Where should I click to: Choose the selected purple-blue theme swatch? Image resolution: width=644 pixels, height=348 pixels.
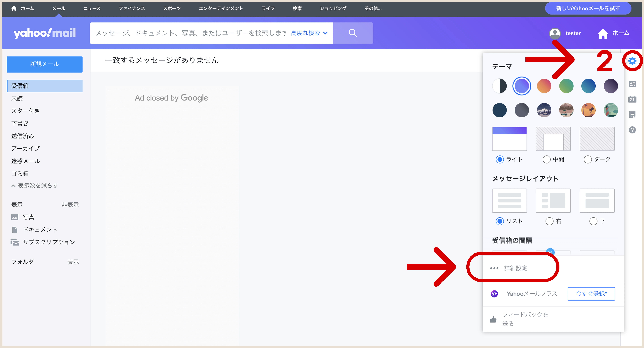pos(522,86)
